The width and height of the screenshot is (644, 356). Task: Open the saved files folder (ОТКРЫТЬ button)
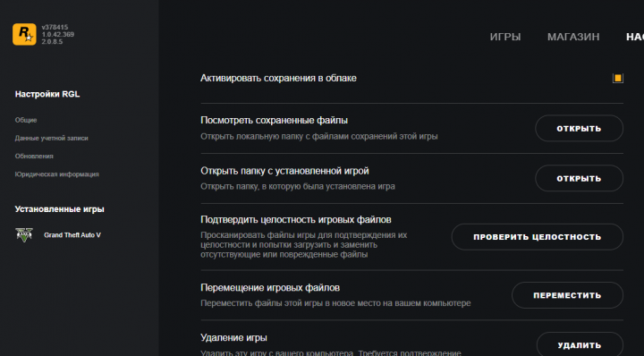(579, 129)
